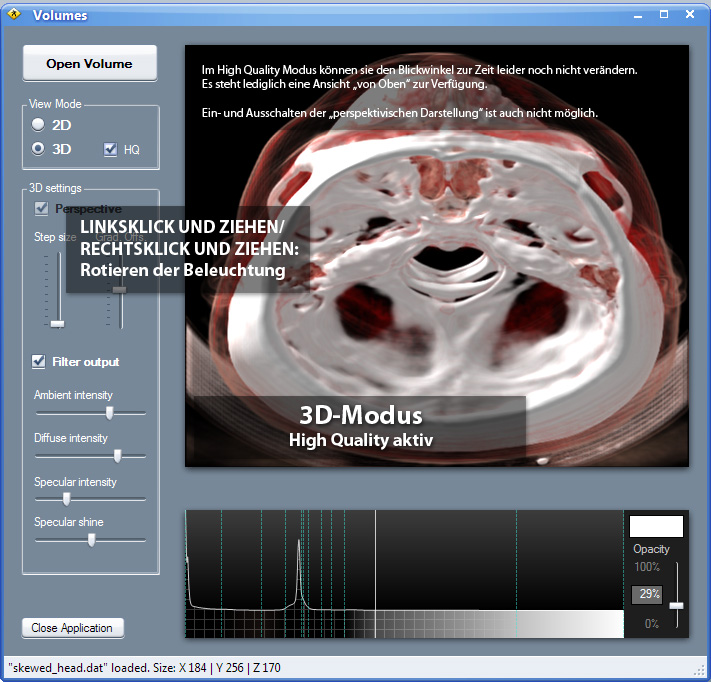This screenshot has height=682, width=711.
Task: Click the Specular intensity slider thumb
Action: coord(67,499)
